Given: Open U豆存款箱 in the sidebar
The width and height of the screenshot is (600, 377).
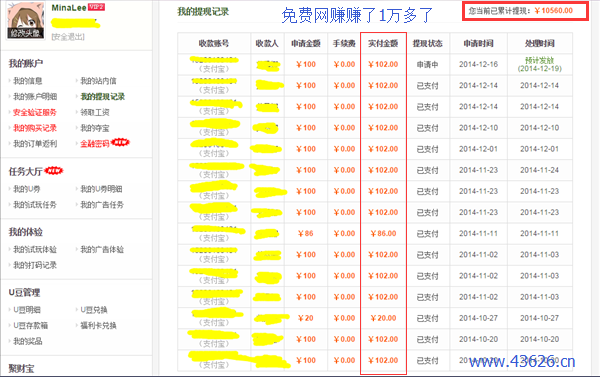Looking at the screenshot, I should pyautogui.click(x=31, y=325).
